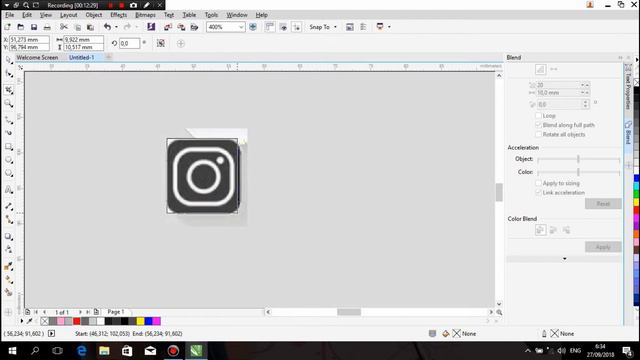Expand the application launcher dropdown arrow

pos(389,27)
